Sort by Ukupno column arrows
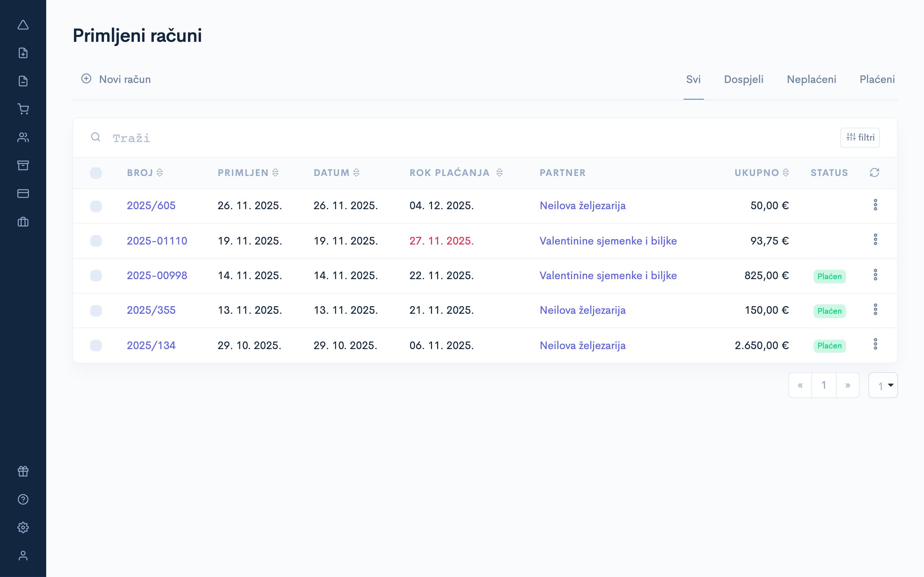 pos(786,173)
